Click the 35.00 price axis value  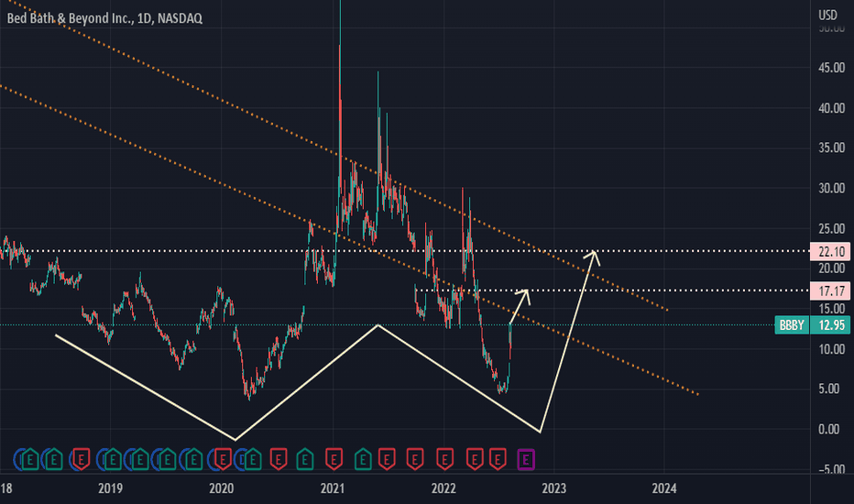[x=832, y=148]
